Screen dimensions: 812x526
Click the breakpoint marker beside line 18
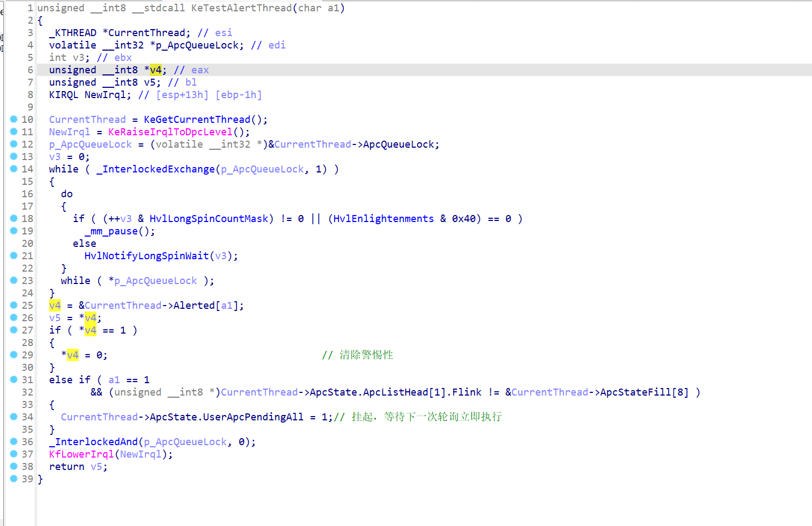coord(14,218)
